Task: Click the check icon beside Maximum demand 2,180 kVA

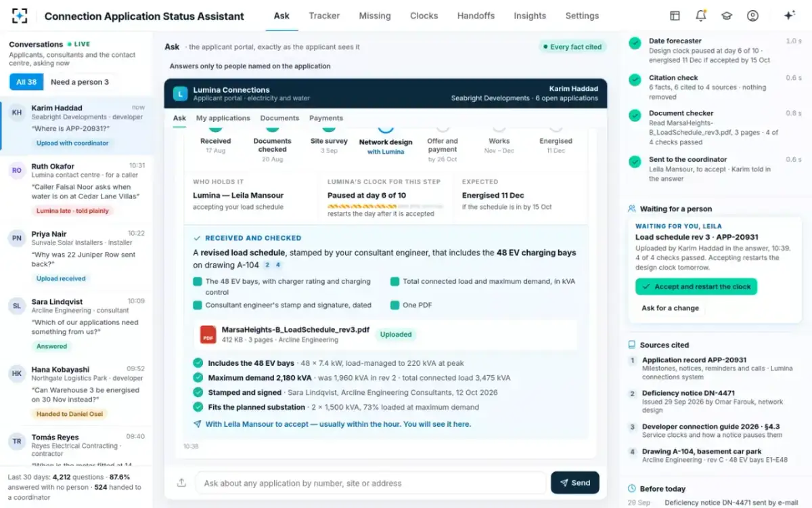Action: [198, 378]
